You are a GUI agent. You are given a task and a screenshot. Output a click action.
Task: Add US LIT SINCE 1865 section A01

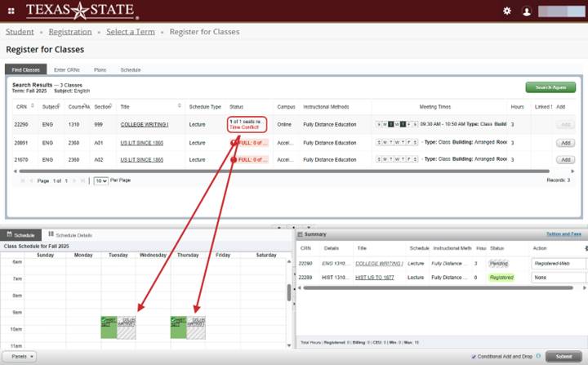[564, 142]
